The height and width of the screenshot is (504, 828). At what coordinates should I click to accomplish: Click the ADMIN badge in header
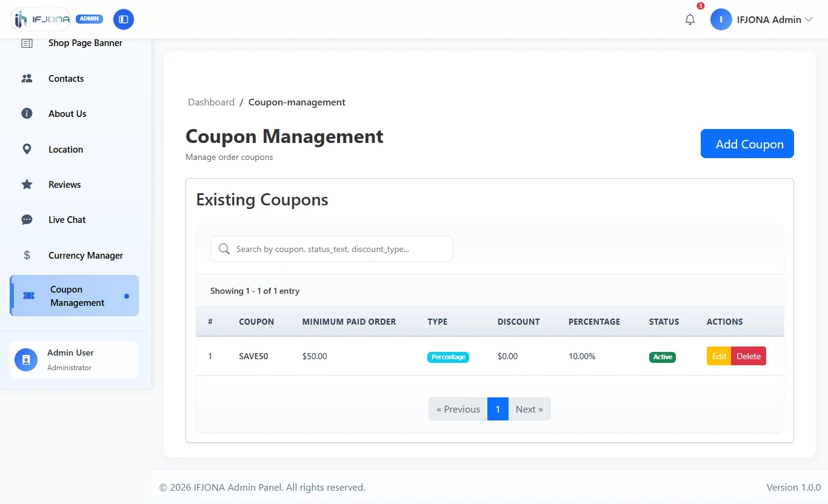89,19
